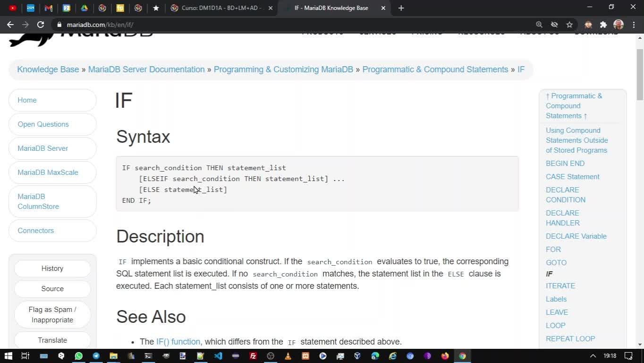Screen dimensions: 644x363
Task: Open FileZilla from the taskbar
Action: tap(253, 356)
